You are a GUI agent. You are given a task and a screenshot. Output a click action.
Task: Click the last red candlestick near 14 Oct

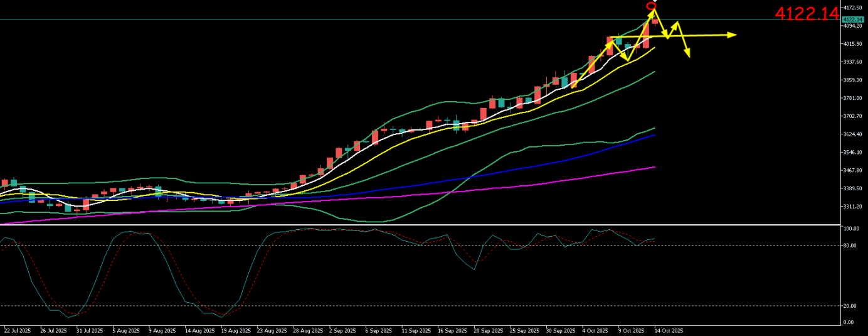[655, 21]
